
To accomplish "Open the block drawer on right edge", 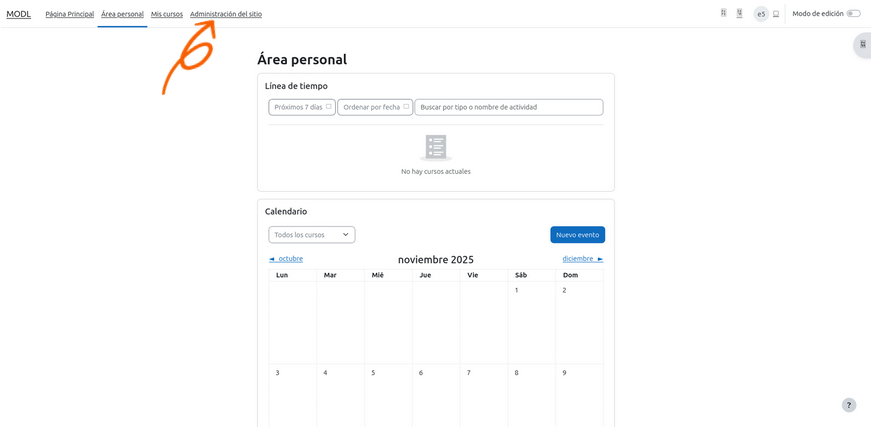I will click(x=862, y=45).
